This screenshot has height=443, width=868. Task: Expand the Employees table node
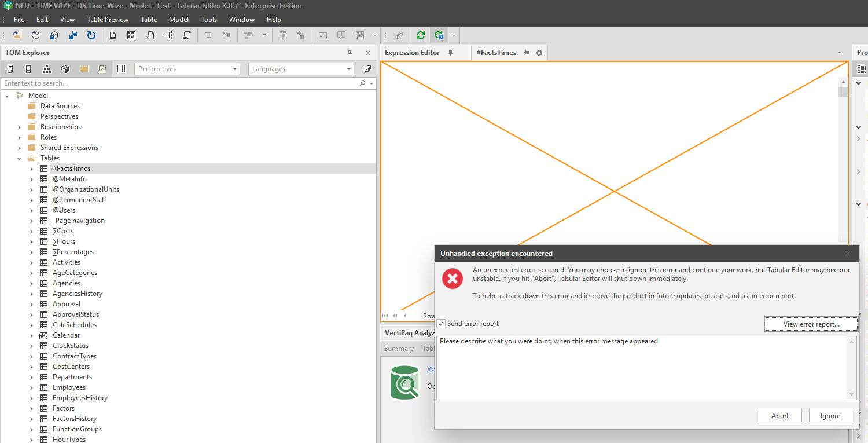pyautogui.click(x=31, y=387)
